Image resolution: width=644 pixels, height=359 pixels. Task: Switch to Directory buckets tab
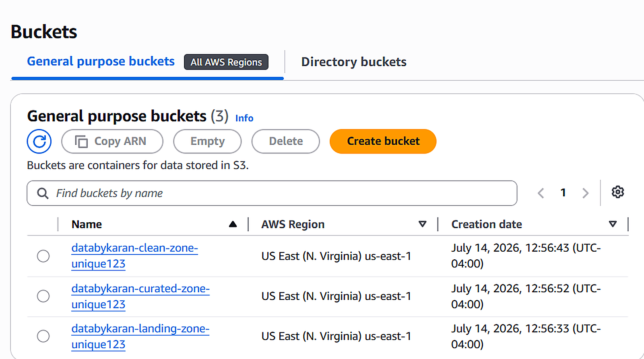click(354, 62)
